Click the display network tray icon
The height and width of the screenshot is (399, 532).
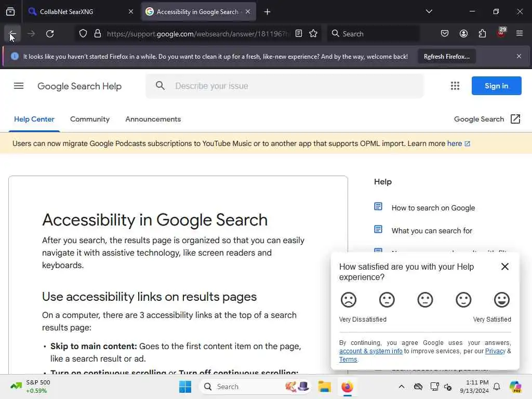pos(434,387)
